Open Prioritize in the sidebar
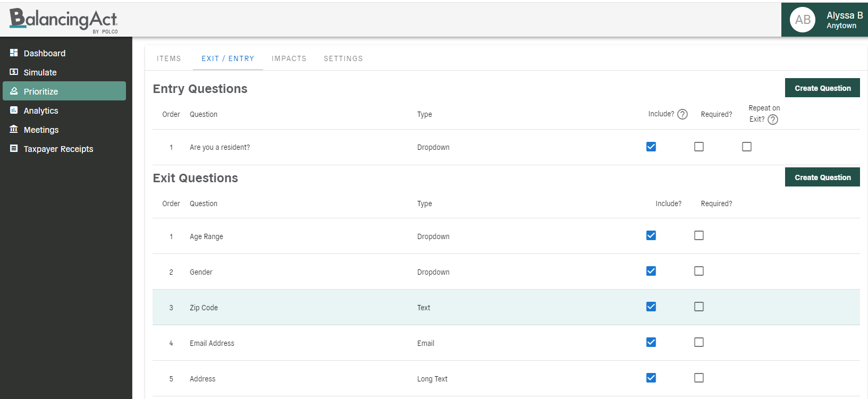 pos(64,91)
